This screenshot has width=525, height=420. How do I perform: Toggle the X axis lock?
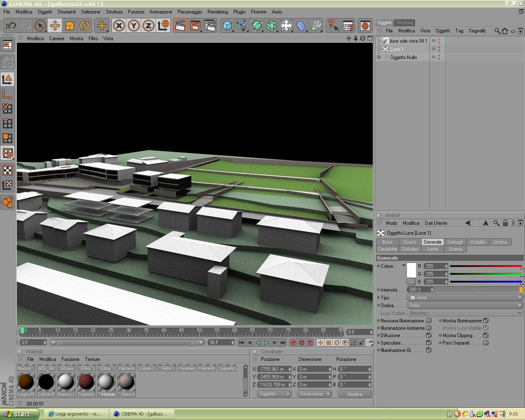(x=119, y=26)
